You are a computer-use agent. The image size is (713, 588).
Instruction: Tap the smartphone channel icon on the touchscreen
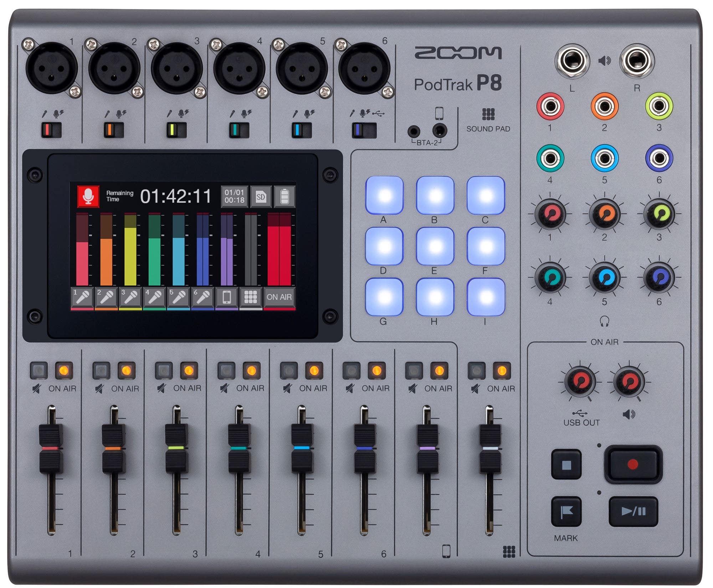227,297
